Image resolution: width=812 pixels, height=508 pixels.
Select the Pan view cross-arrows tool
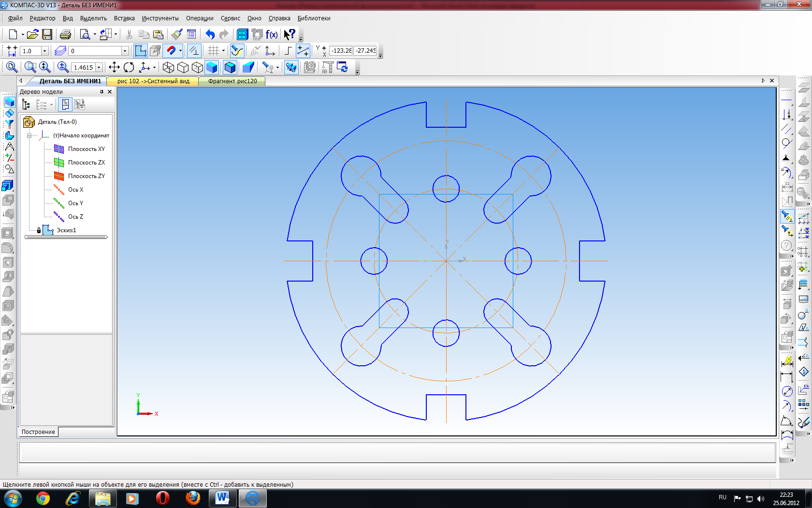[114, 67]
